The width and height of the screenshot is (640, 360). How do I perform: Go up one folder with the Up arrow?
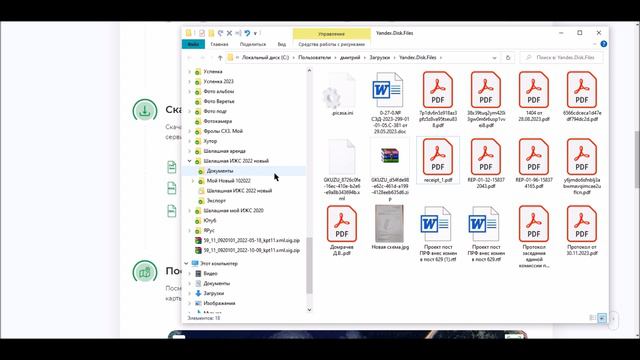point(220,58)
